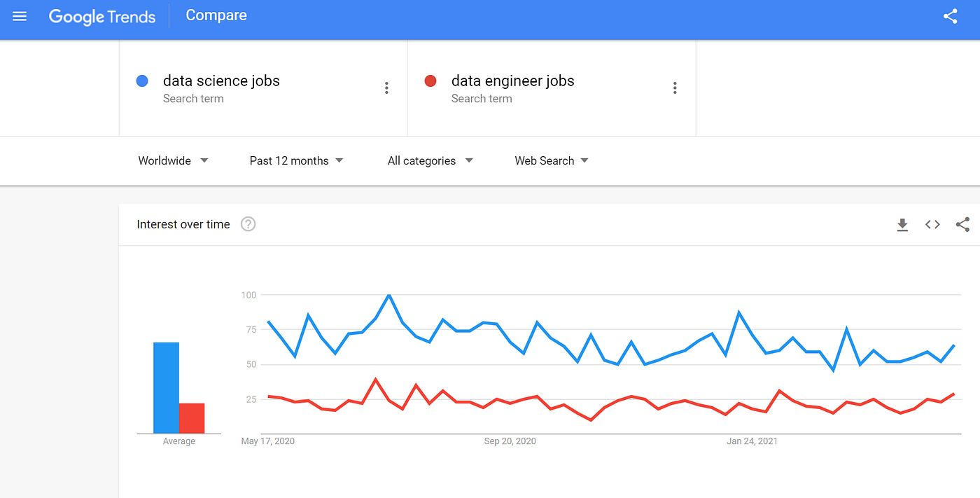Click the share icon in blue header
980x498 pixels.
pyautogui.click(x=950, y=16)
